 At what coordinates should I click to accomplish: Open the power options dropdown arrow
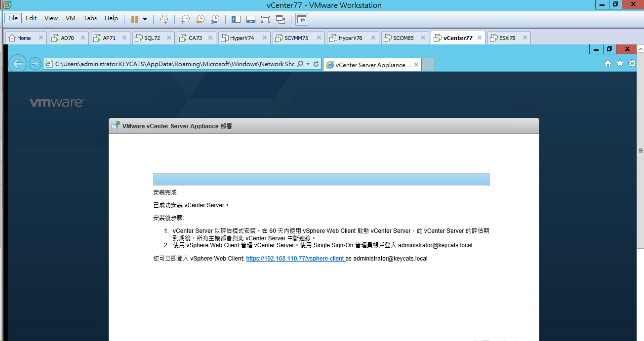coord(145,19)
